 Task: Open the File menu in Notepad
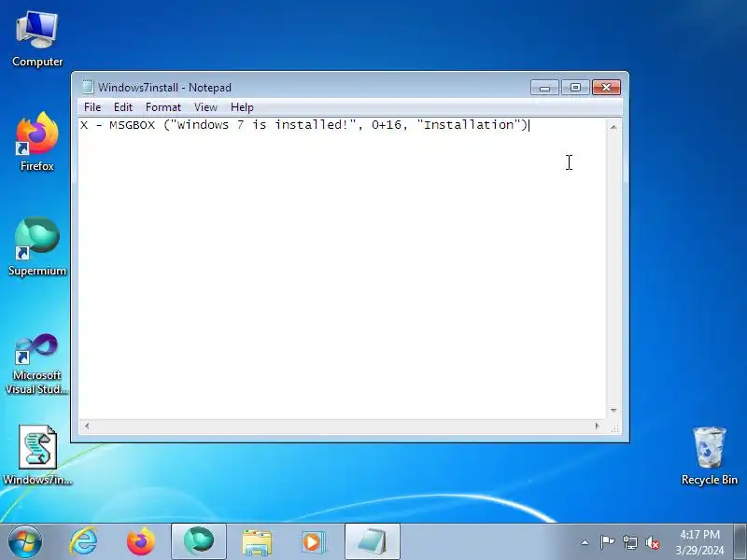(x=92, y=107)
